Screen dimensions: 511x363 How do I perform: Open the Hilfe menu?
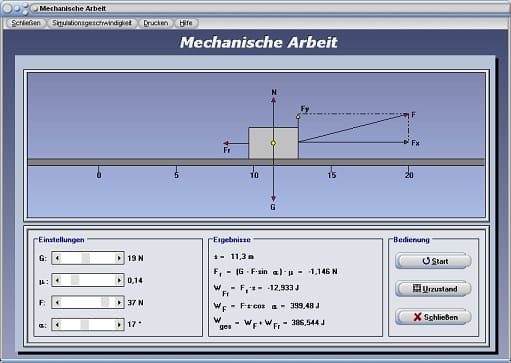point(186,23)
